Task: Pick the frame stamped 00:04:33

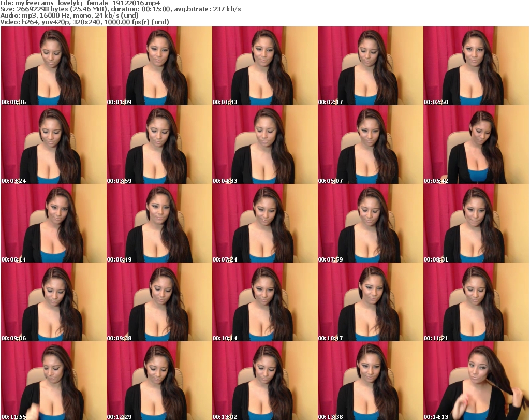Action: [x=264, y=145]
